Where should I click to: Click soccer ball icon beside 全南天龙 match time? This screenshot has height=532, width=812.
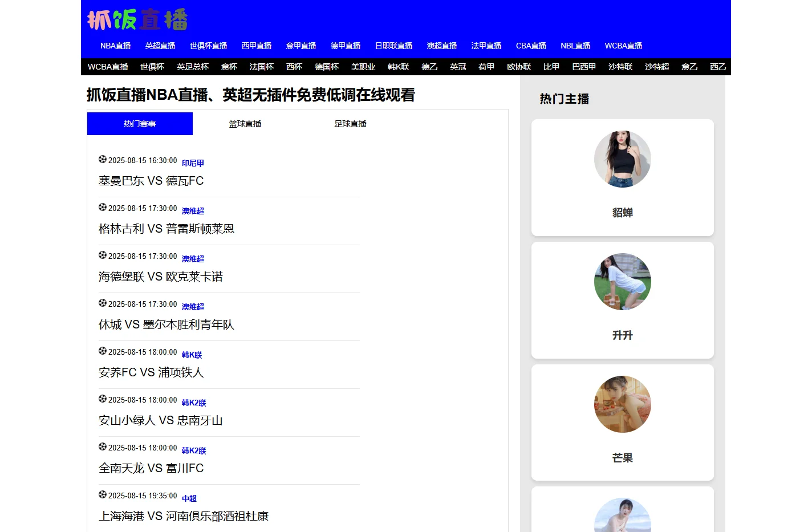[x=103, y=446]
